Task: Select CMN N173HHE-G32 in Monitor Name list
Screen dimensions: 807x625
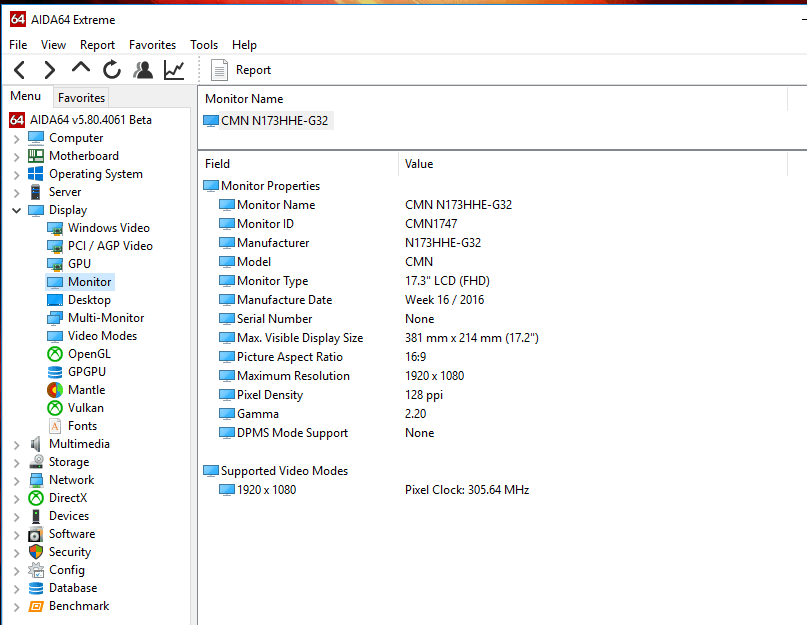Action: [x=268, y=120]
